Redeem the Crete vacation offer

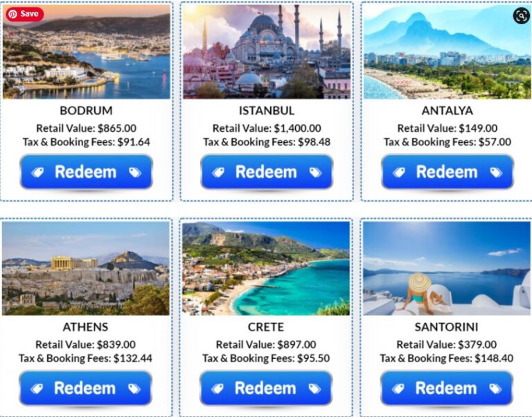point(266,388)
